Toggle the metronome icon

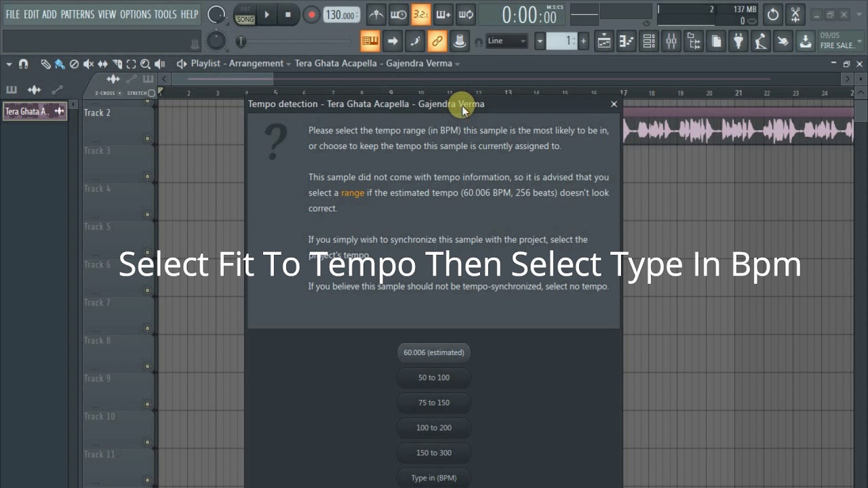(376, 14)
